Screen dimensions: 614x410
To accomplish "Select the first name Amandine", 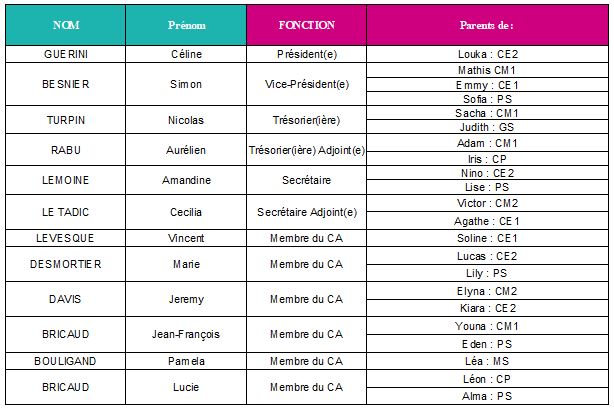I will click(187, 180).
